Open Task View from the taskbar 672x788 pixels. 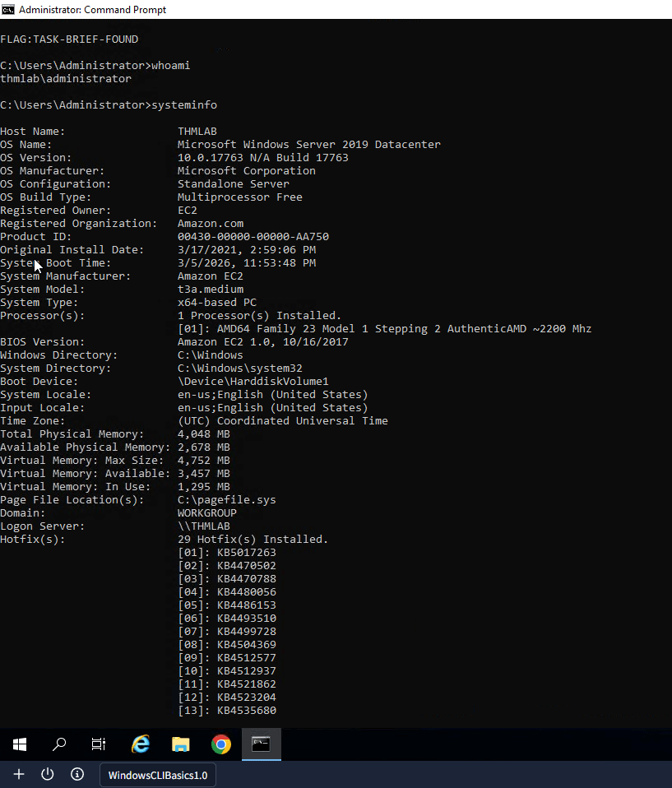tap(99, 744)
